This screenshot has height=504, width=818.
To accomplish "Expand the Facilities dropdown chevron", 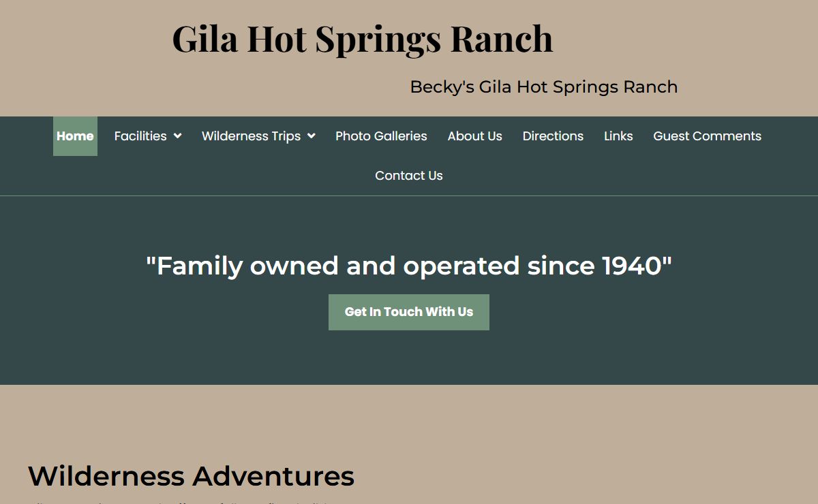I will click(177, 136).
